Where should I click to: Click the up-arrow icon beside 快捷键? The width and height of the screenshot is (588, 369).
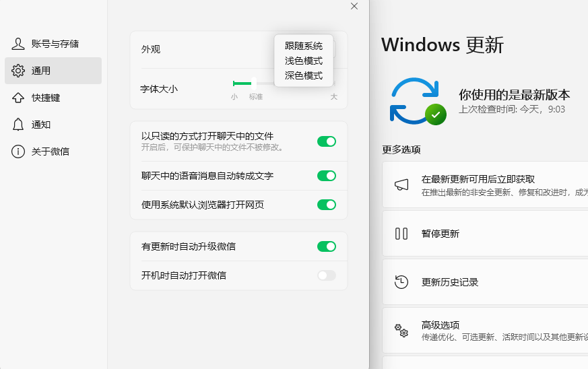coord(18,98)
